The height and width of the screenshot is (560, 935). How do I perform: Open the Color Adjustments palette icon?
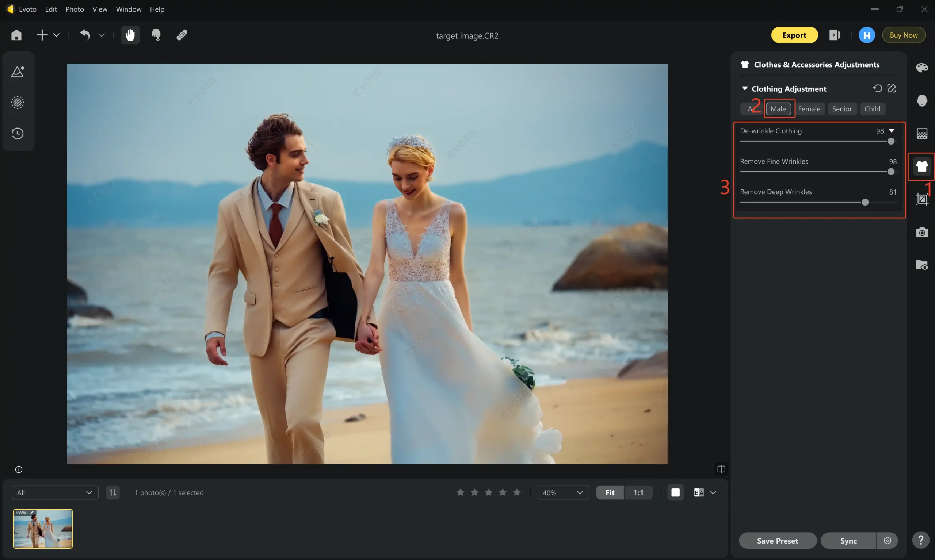click(922, 68)
